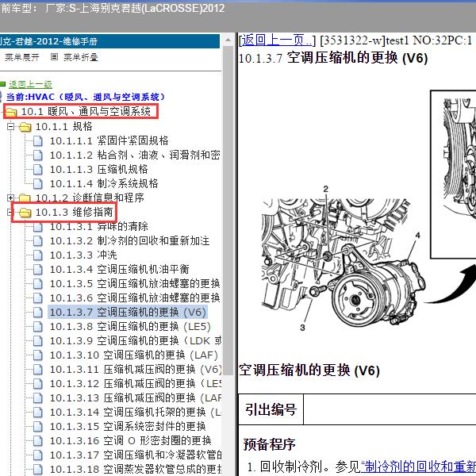Open the 返回上一级 link
This screenshot has width=476, height=476.
30,84
